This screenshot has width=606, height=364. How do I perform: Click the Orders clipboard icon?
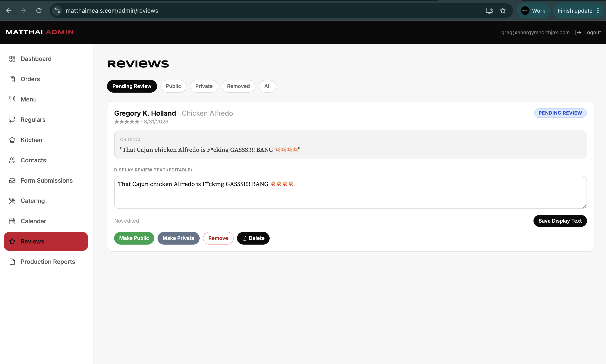[12, 79]
